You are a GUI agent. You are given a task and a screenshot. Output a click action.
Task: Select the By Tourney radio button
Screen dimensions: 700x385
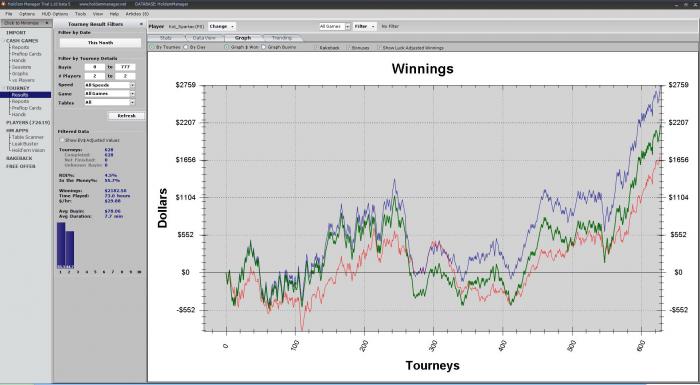tap(152, 47)
